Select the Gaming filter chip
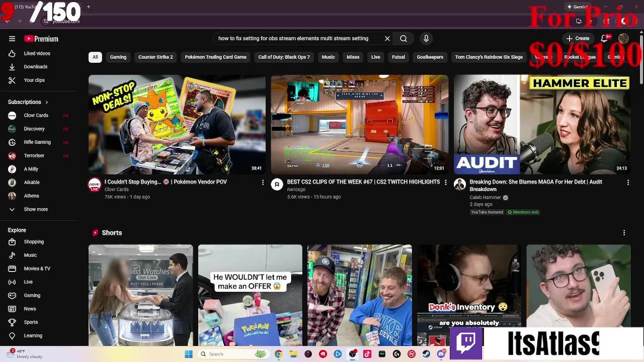The width and height of the screenshot is (644, 362). pyautogui.click(x=118, y=57)
